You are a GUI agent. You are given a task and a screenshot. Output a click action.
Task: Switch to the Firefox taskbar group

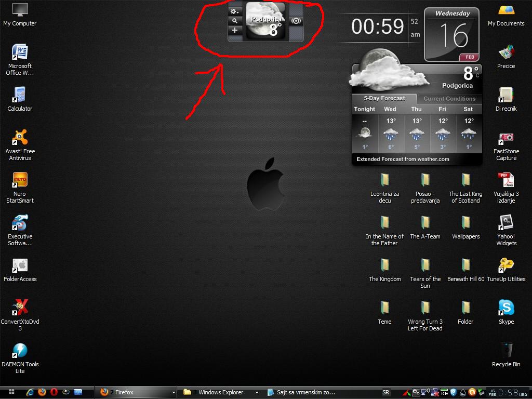coord(135,392)
